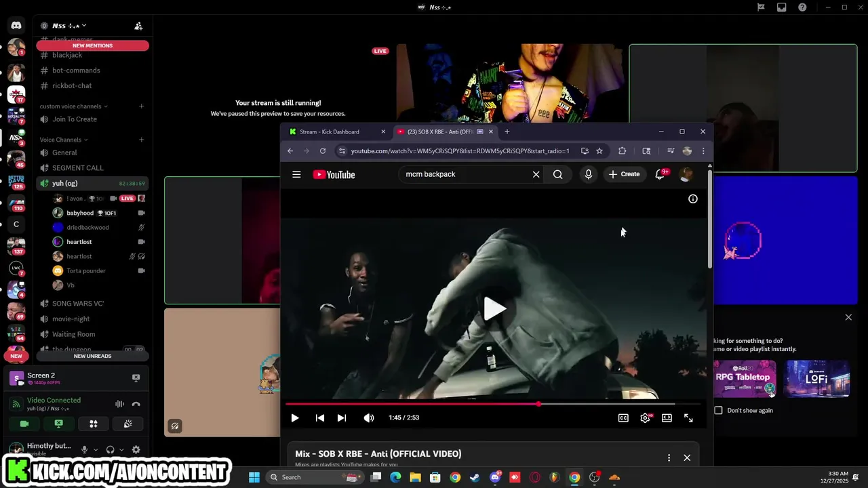Clear the YouTube search text
868x488 pixels.
tap(536, 174)
